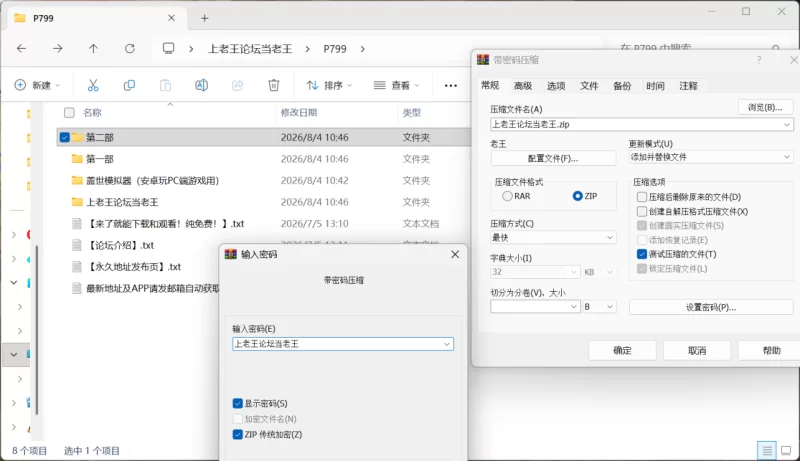Click the 浏览 browse button

tap(765, 107)
